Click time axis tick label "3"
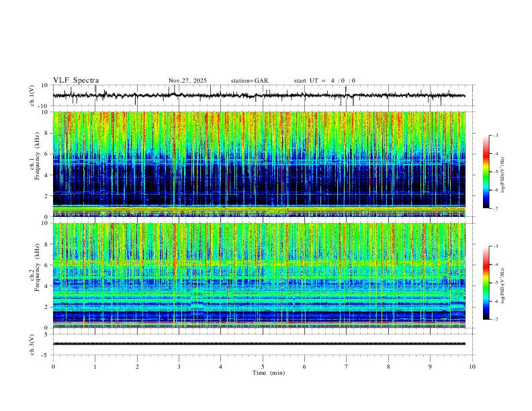The width and height of the screenshot is (532, 411). coord(179,367)
